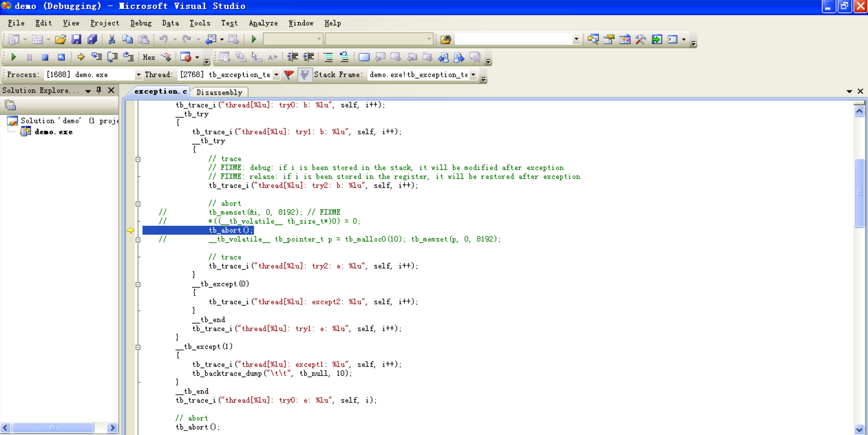Viewport: 868px width, 435px height.
Task: Toggle Flag Just My Code red flag
Action: click(289, 74)
